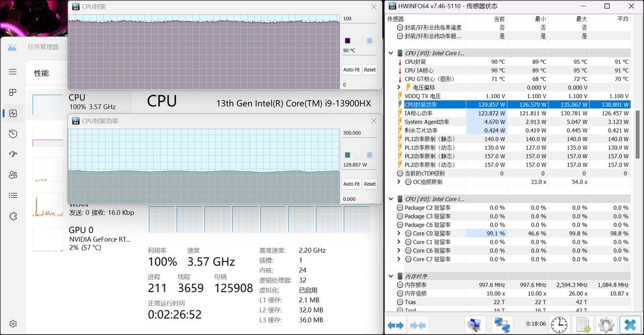Collapse the 内存时序 section
The height and width of the screenshot is (335, 644).
[x=391, y=276]
